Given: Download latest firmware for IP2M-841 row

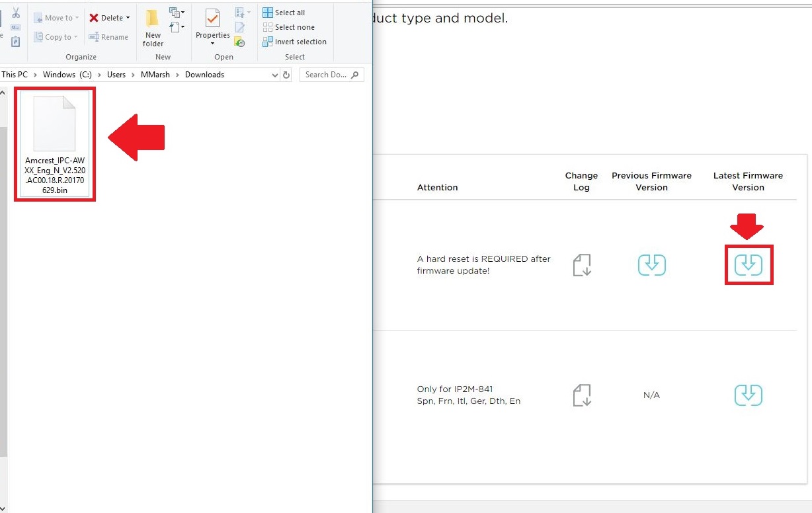Looking at the screenshot, I should (749, 395).
